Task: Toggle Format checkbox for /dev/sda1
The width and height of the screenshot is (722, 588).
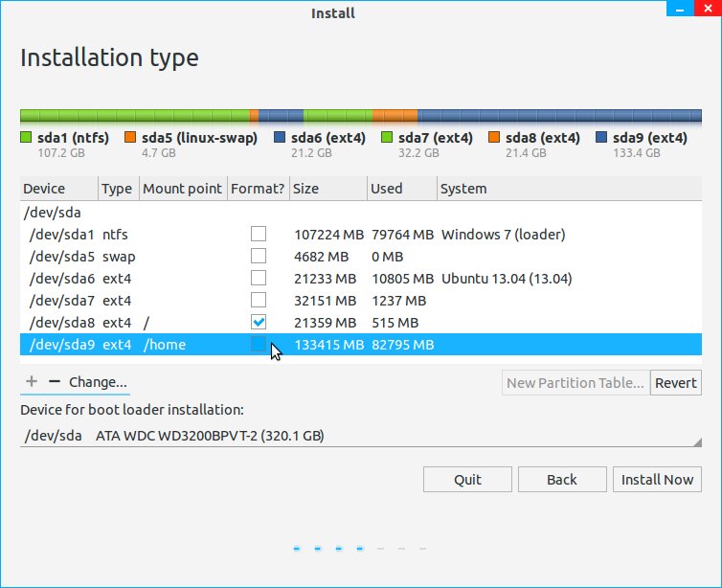Action: 259,234
